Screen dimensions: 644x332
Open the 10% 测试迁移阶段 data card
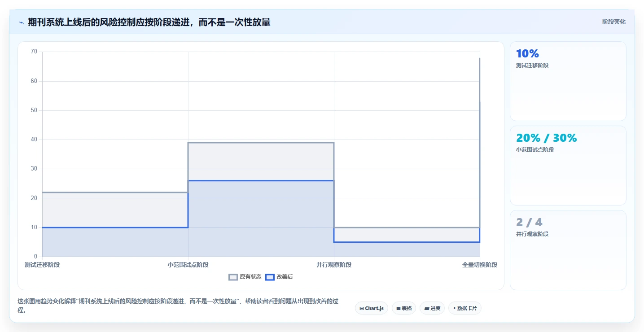(x=568, y=81)
